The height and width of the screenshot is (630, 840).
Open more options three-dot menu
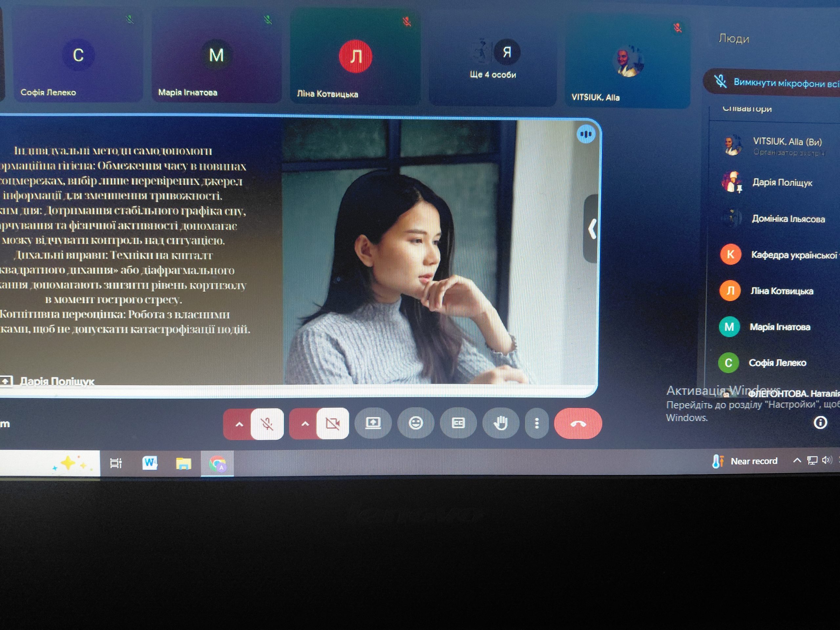(536, 423)
